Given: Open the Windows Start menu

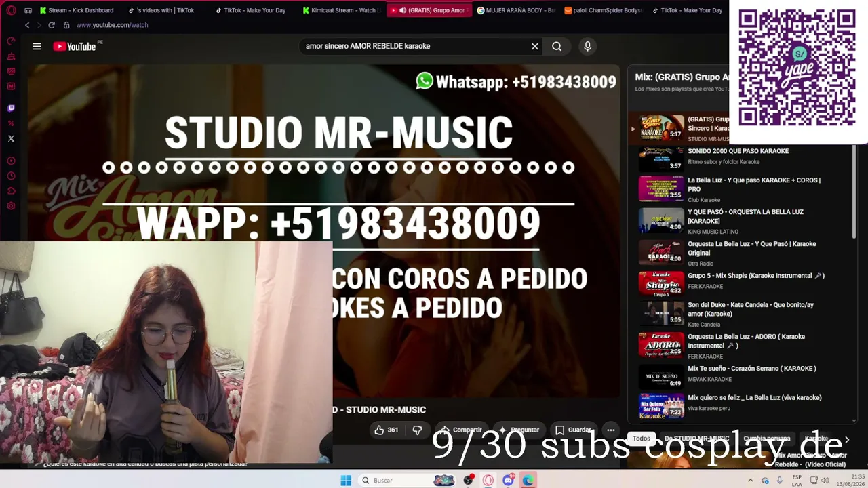Looking at the screenshot, I should [346, 480].
